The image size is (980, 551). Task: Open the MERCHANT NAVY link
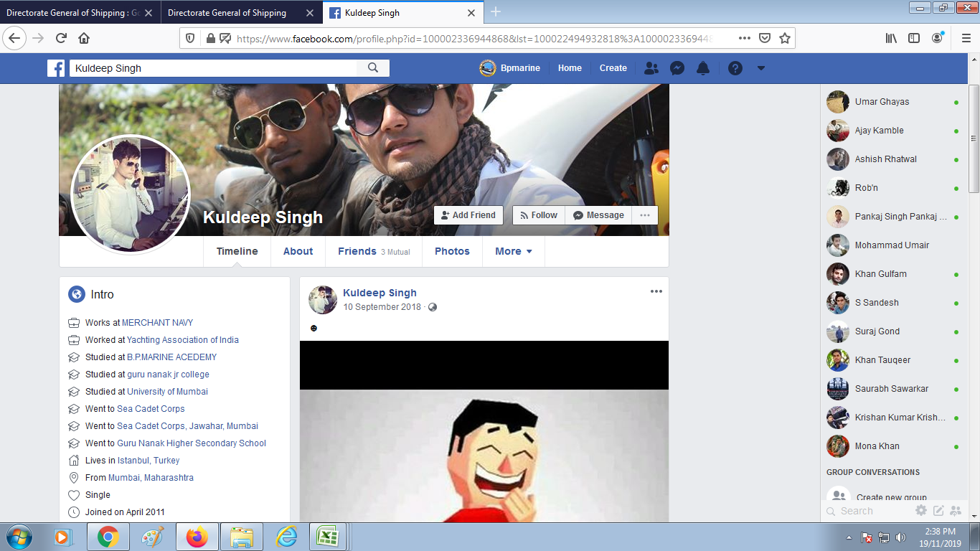(x=157, y=323)
